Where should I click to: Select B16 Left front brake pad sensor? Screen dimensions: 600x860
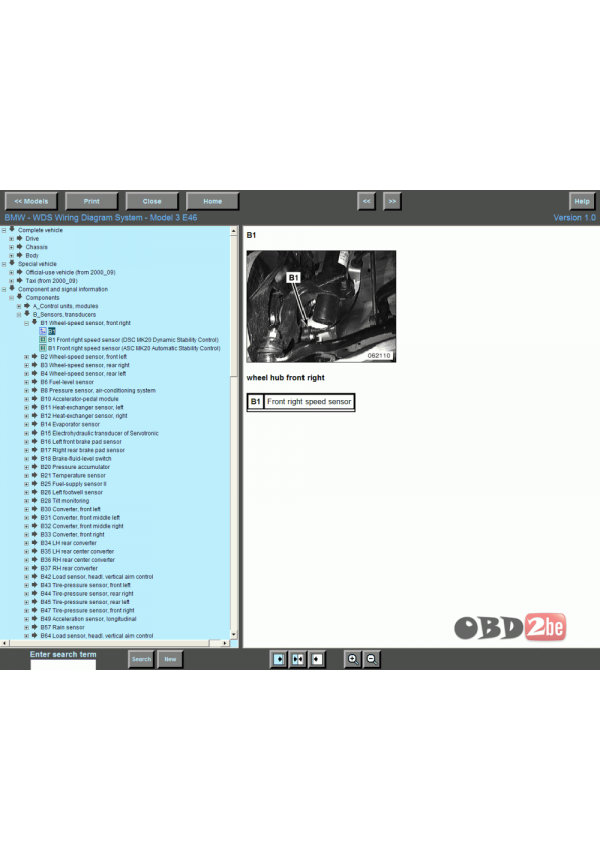81,442
